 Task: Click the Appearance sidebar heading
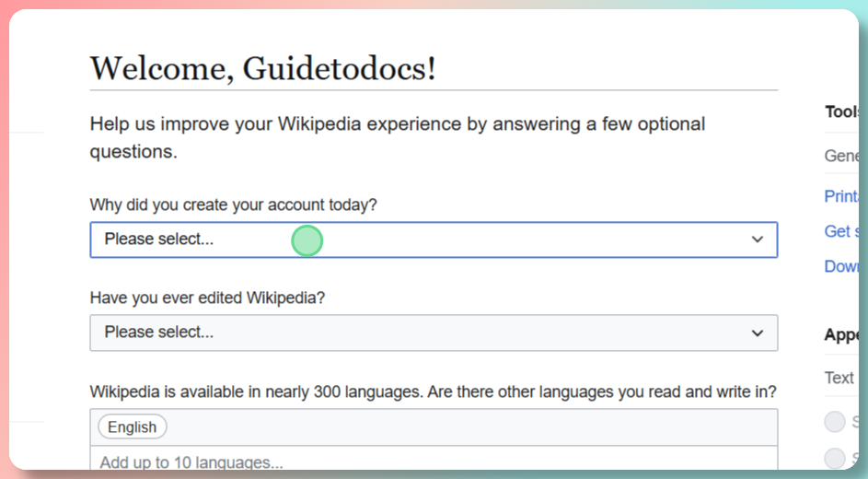pyautogui.click(x=841, y=335)
